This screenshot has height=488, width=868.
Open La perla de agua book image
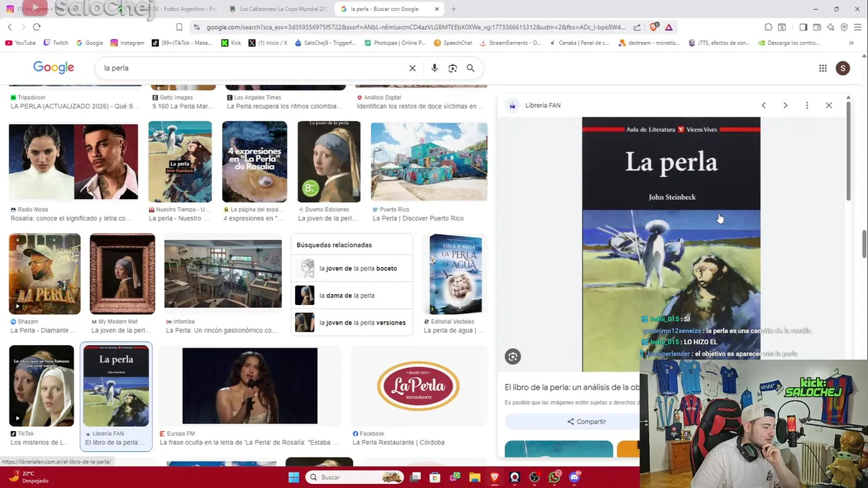(x=455, y=274)
